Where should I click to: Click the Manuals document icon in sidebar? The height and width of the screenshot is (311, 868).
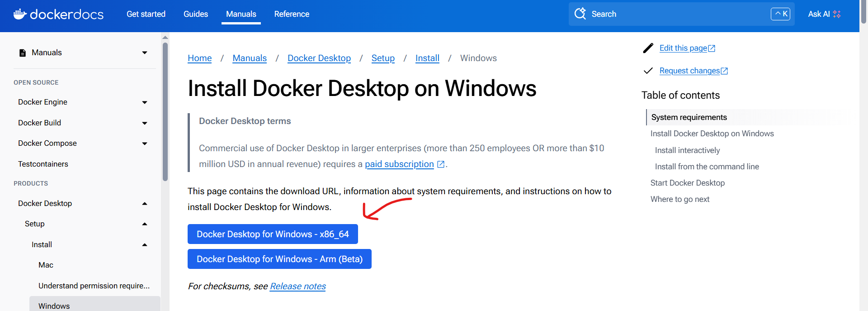(x=22, y=53)
